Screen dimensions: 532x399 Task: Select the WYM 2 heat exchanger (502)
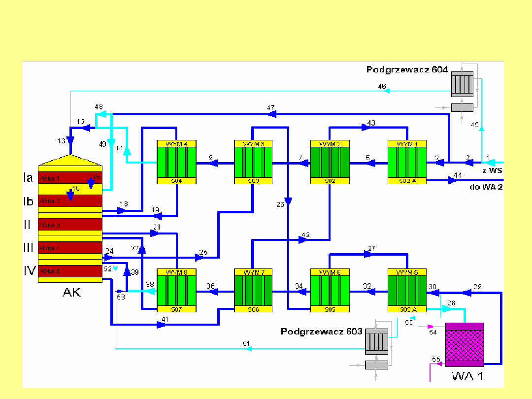[330, 163]
